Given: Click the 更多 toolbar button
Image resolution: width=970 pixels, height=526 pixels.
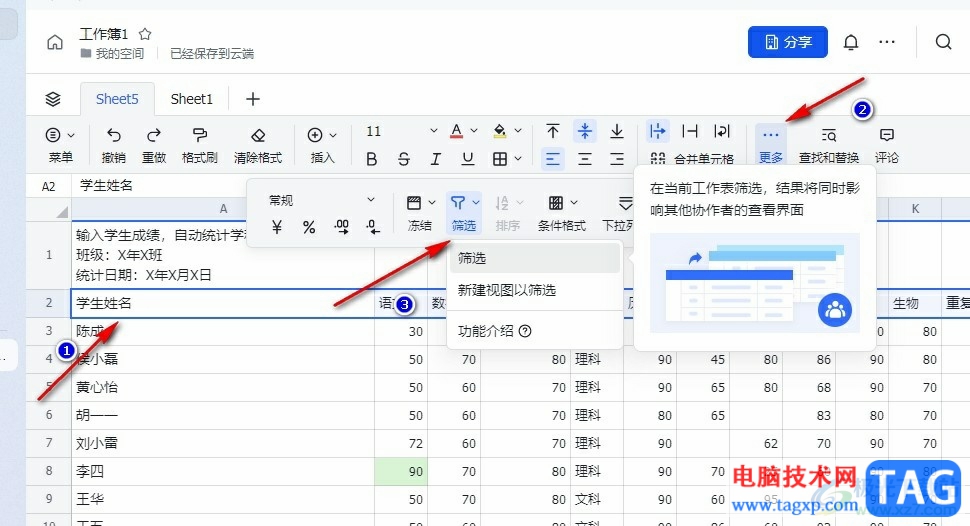Looking at the screenshot, I should 771,145.
